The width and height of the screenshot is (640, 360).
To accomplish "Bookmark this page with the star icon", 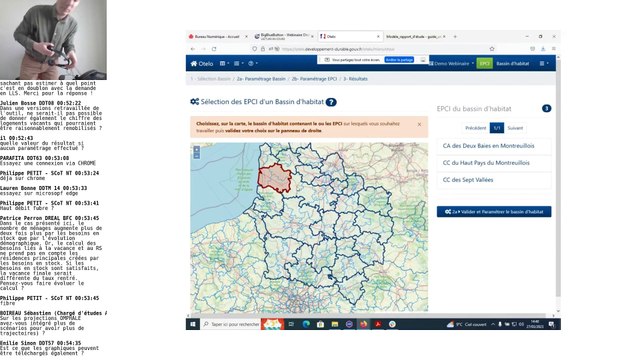I will coord(492,49).
